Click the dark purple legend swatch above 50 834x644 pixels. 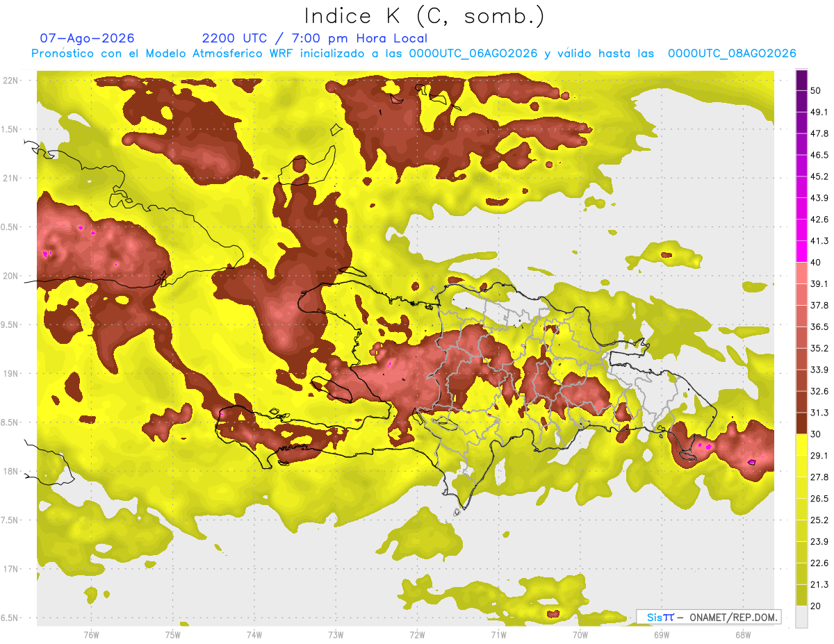click(801, 80)
